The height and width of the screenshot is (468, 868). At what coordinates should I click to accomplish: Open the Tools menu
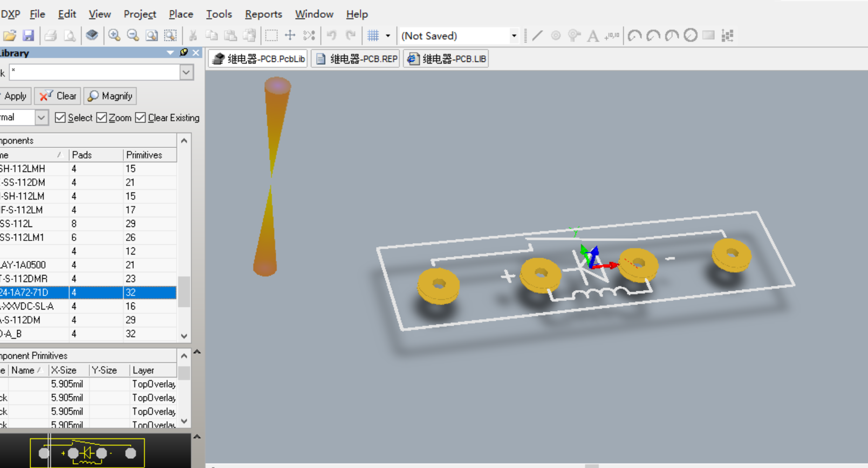(x=219, y=14)
